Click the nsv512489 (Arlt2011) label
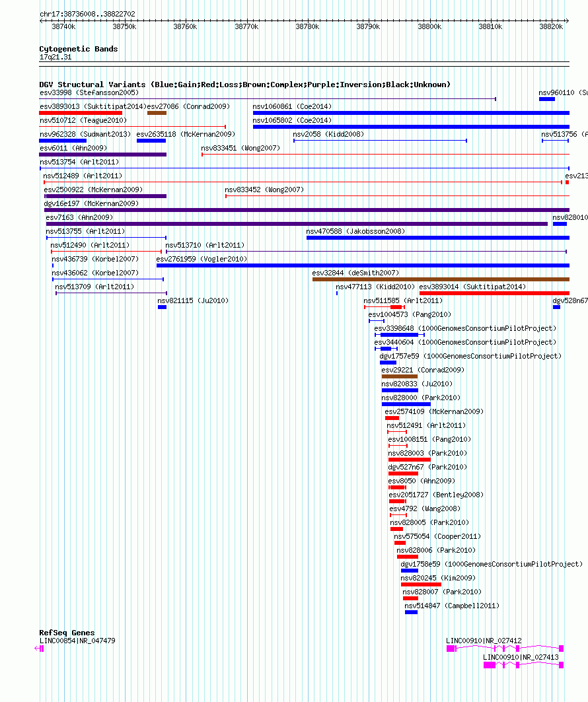The width and height of the screenshot is (588, 702). point(83,176)
